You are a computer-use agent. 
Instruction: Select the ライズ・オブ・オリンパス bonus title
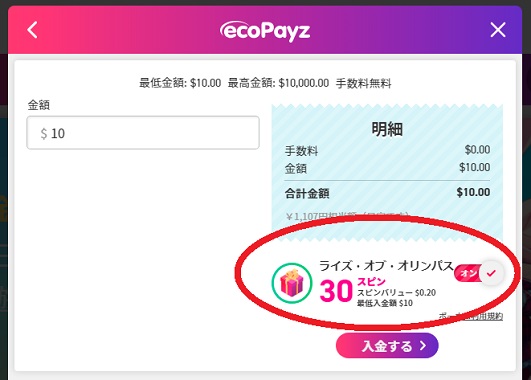coord(386,266)
